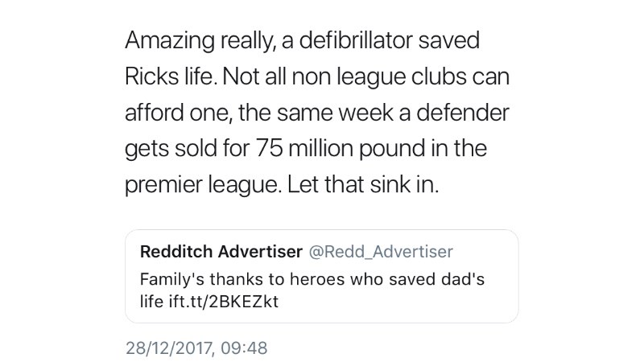Screen dimensions: 644x362
Task: Click "afford one" in the tweet text
Action: click(x=174, y=113)
